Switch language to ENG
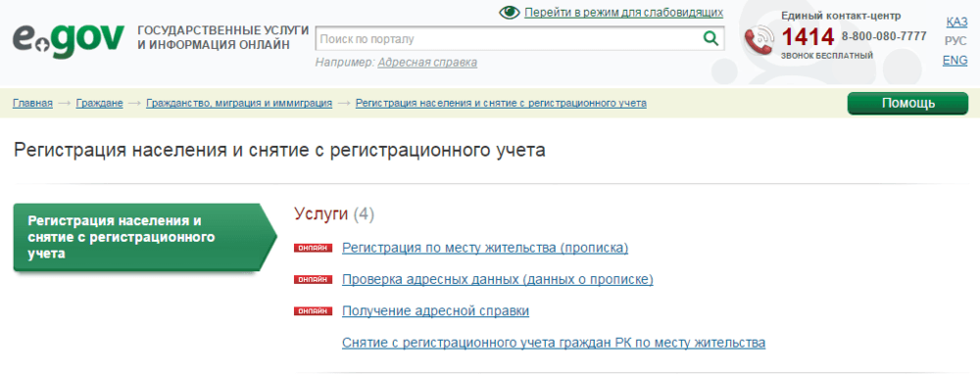The image size is (980, 374). pyautogui.click(x=955, y=61)
